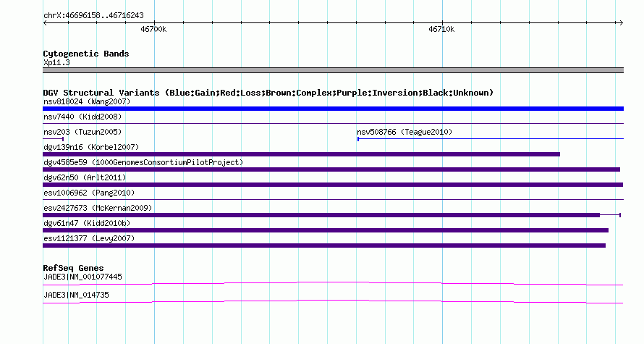Image resolution: width=644 pixels, height=344 pixels.
Task: Click the thin nsv7440 variant line
Action: click(x=333, y=124)
